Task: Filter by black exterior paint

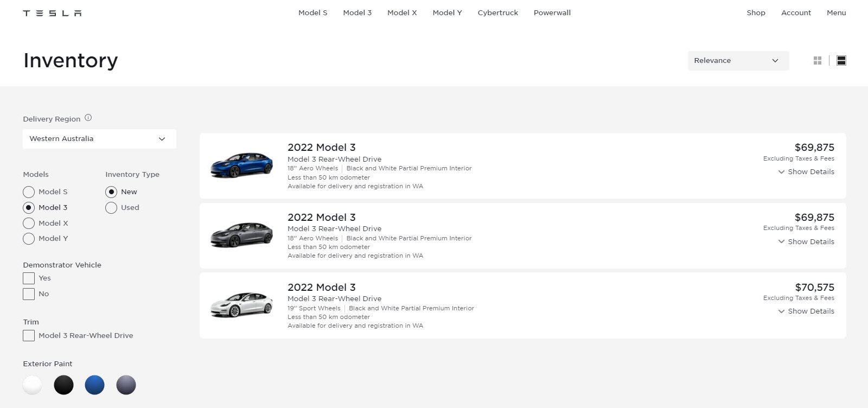Action: (x=63, y=385)
